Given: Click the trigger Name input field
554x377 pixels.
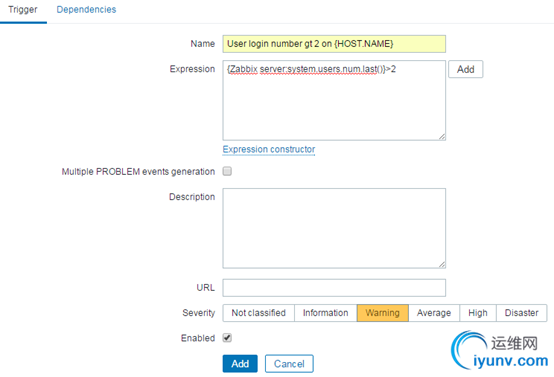Looking at the screenshot, I should point(334,44).
